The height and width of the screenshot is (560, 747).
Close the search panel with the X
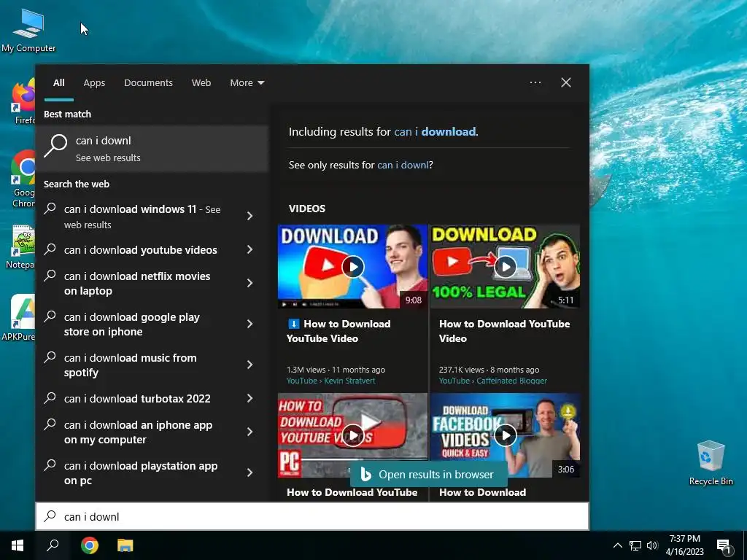pyautogui.click(x=566, y=82)
